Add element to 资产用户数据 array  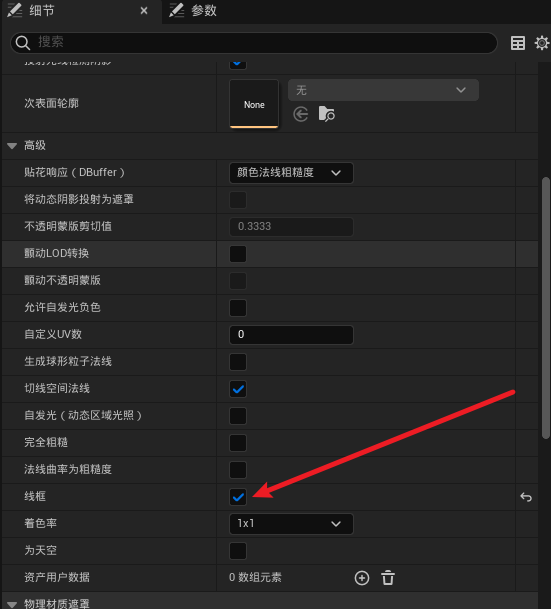[x=362, y=578]
